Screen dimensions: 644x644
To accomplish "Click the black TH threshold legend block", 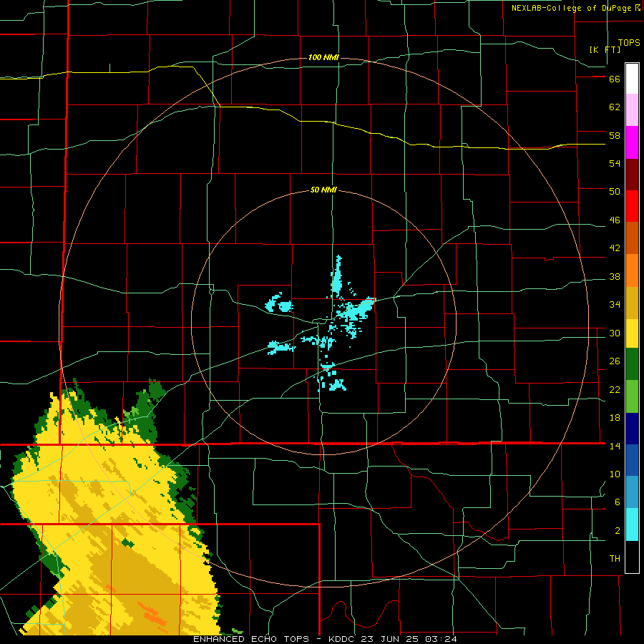I will (x=632, y=557).
